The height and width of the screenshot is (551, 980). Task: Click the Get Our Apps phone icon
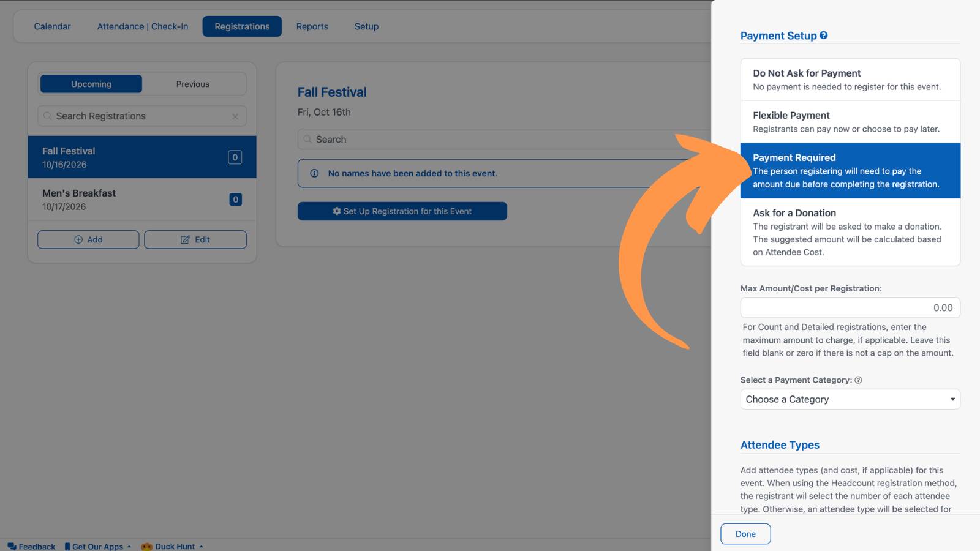67,546
